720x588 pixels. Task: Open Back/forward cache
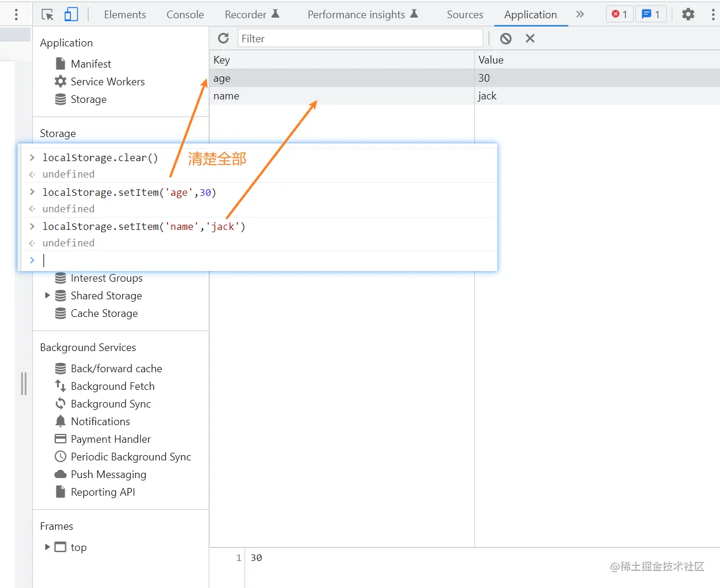(x=116, y=369)
